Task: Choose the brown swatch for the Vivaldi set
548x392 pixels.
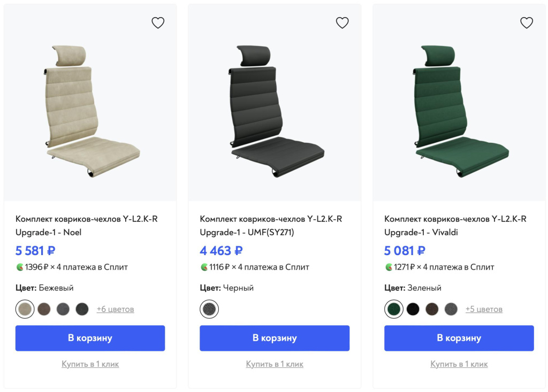Action: pos(432,309)
